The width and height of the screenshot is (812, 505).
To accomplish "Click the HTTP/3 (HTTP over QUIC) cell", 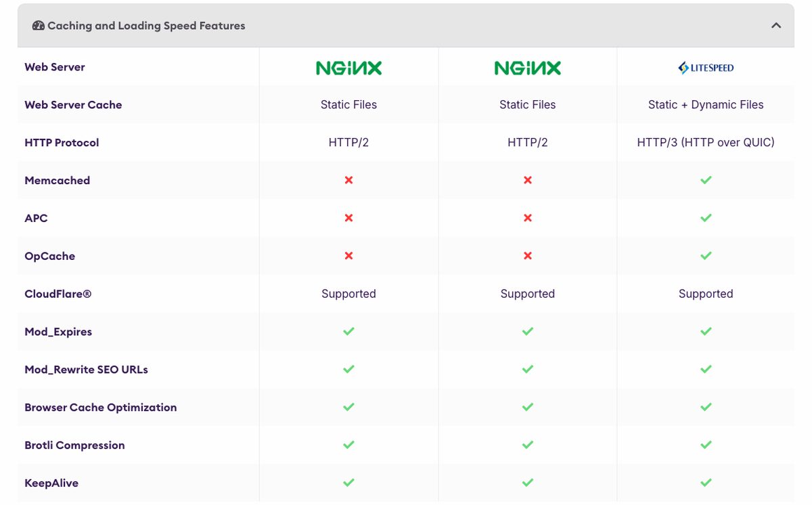I will [706, 143].
